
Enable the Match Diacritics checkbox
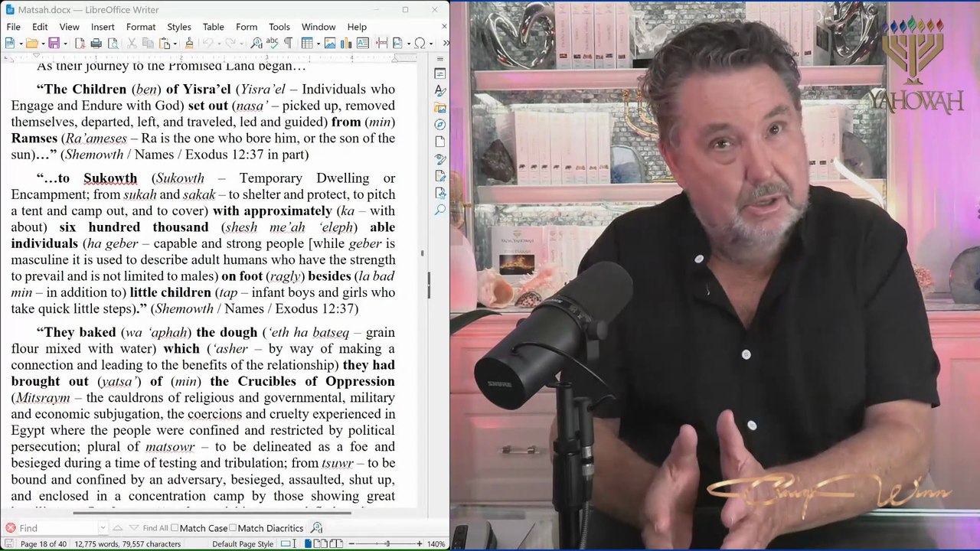(267, 528)
